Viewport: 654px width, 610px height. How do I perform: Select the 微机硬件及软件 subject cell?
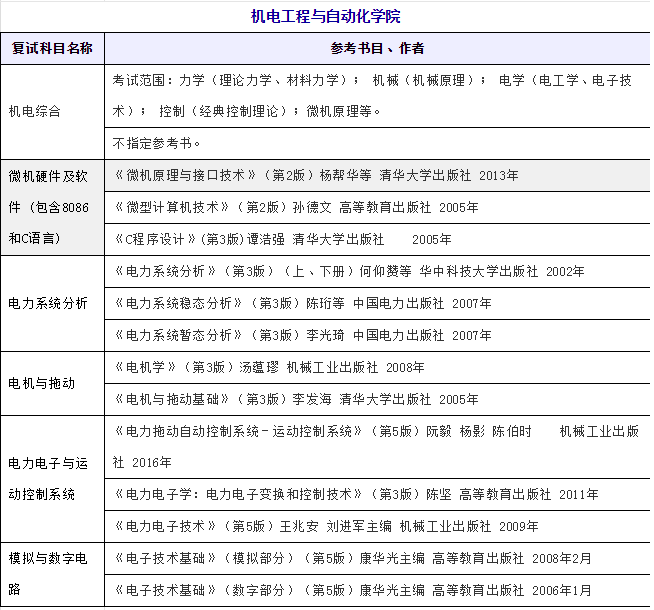[52, 207]
